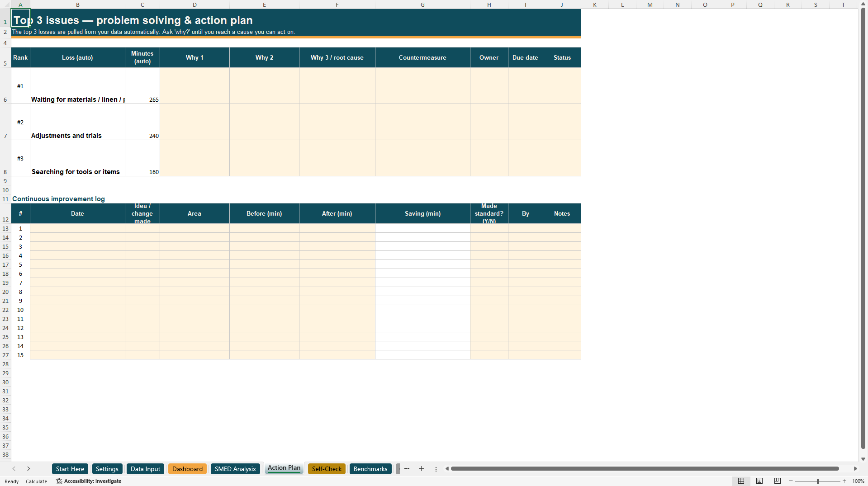868x486 pixels.
Task: Click the horizontal scrollbar right arrow
Action: coord(855,469)
